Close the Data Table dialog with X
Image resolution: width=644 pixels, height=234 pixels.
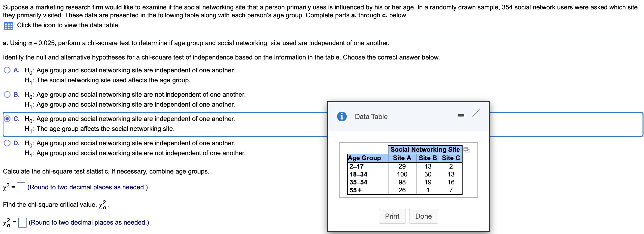pyautogui.click(x=476, y=113)
